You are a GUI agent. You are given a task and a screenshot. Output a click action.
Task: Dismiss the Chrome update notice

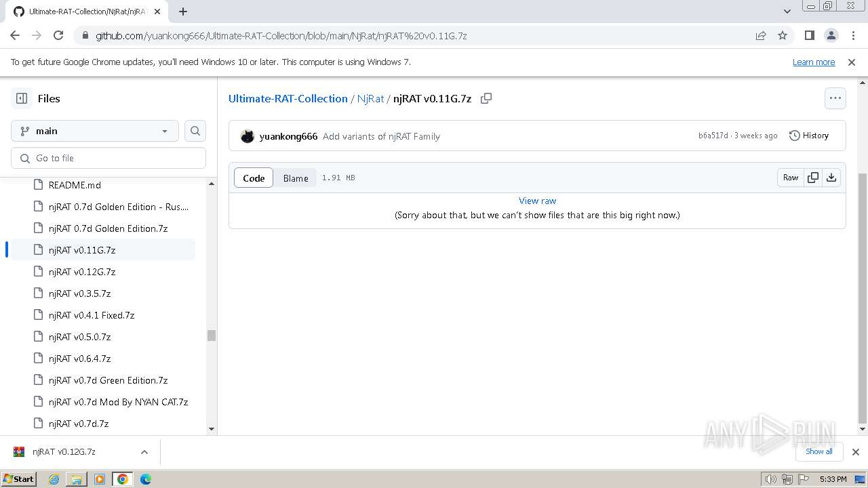click(852, 62)
